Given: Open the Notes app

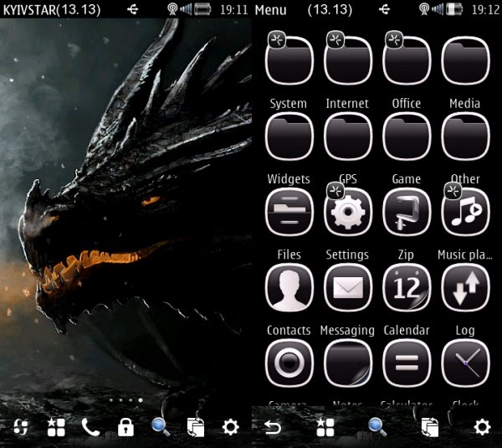Looking at the screenshot, I should point(348,363).
